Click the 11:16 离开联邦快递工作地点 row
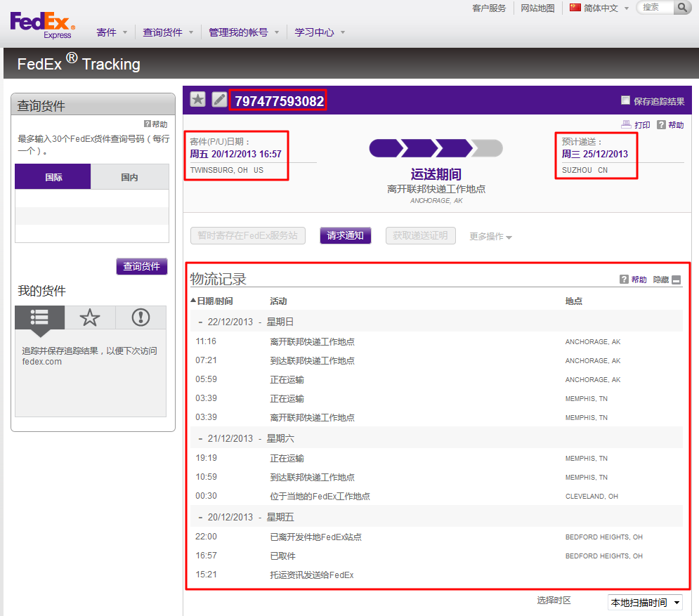 436,341
